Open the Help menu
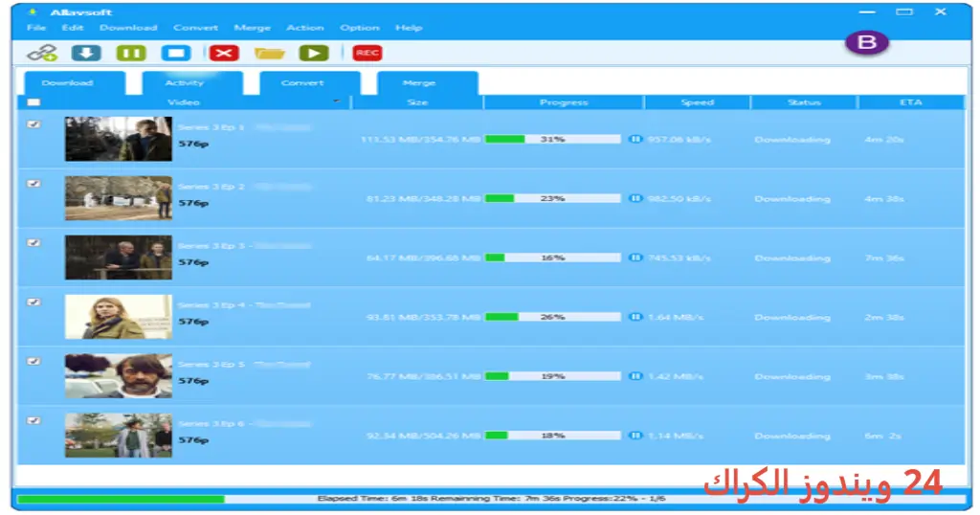This screenshot has height=515, width=980. (409, 28)
